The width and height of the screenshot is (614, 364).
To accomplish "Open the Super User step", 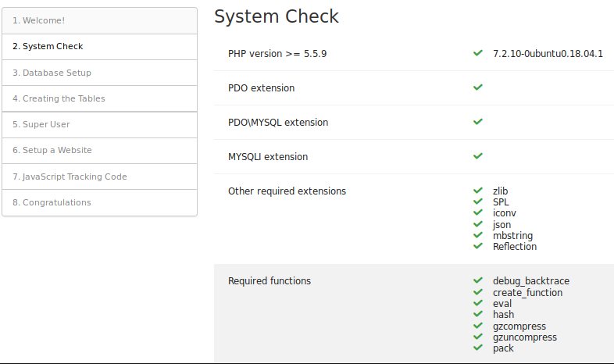I will click(x=99, y=124).
